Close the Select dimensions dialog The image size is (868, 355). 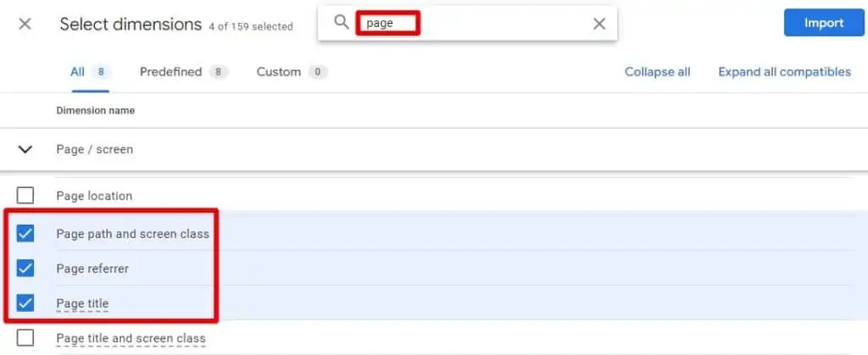[x=25, y=24]
